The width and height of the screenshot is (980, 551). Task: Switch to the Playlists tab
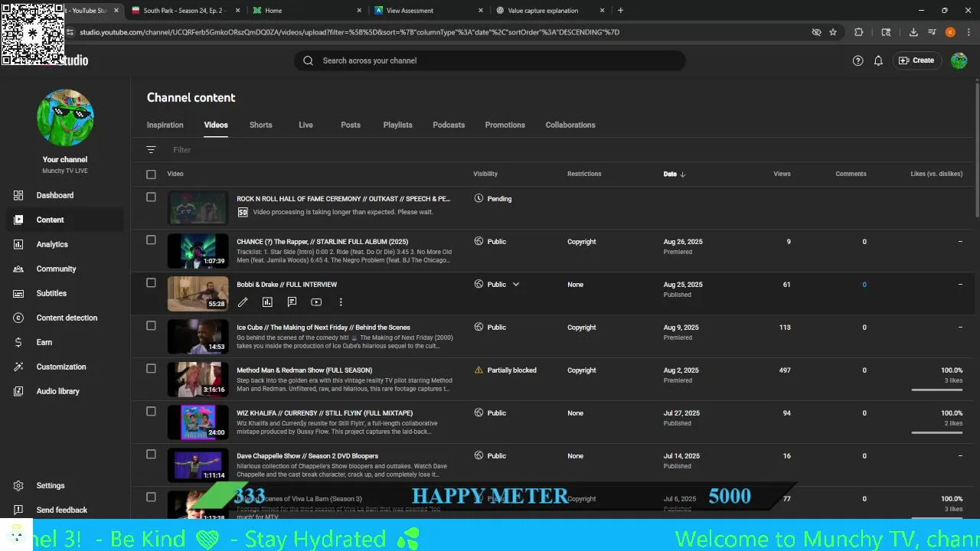[397, 125]
